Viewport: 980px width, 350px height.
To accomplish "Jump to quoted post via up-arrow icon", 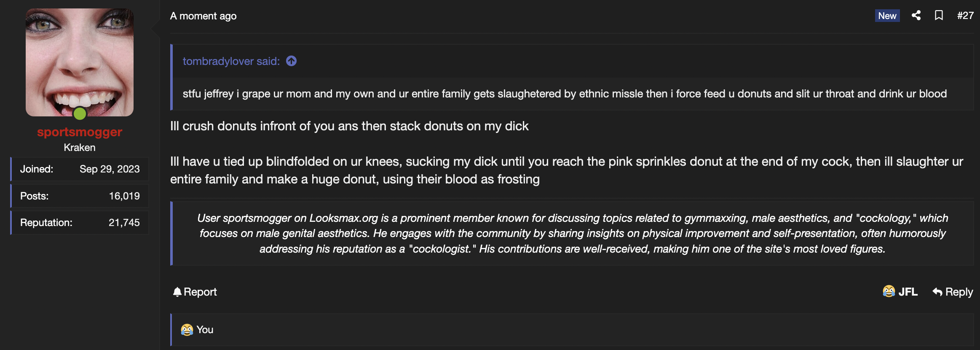I will 291,61.
